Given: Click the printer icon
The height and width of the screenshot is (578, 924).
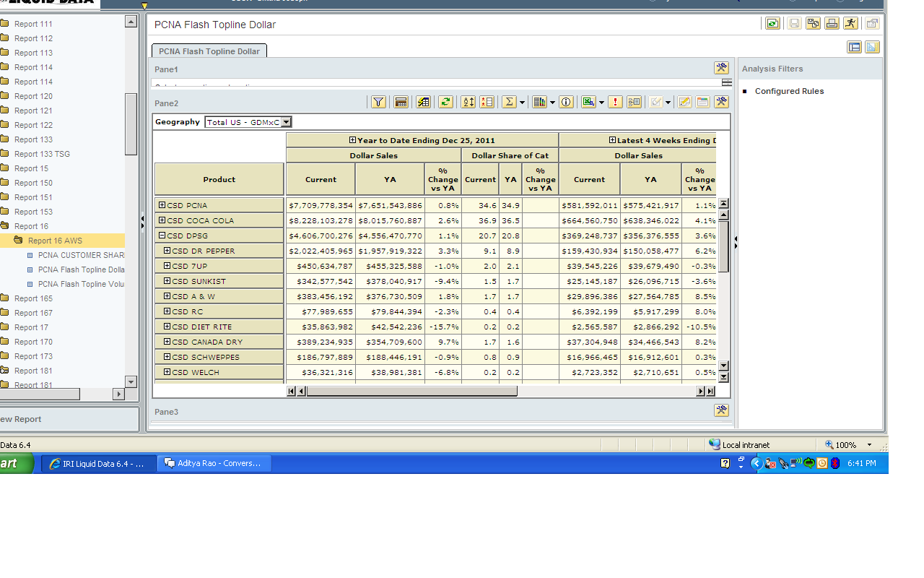Looking at the screenshot, I should click(832, 23).
